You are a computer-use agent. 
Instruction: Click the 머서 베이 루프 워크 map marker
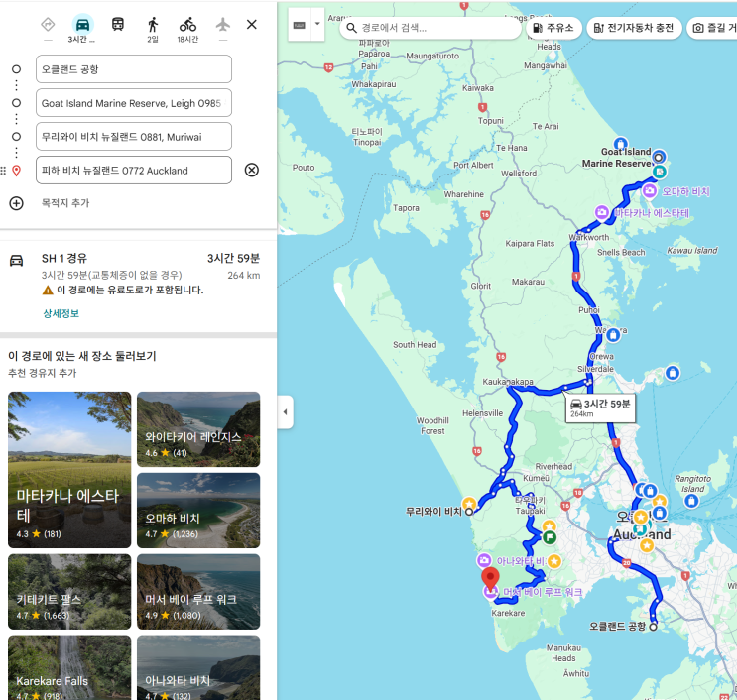click(490, 592)
